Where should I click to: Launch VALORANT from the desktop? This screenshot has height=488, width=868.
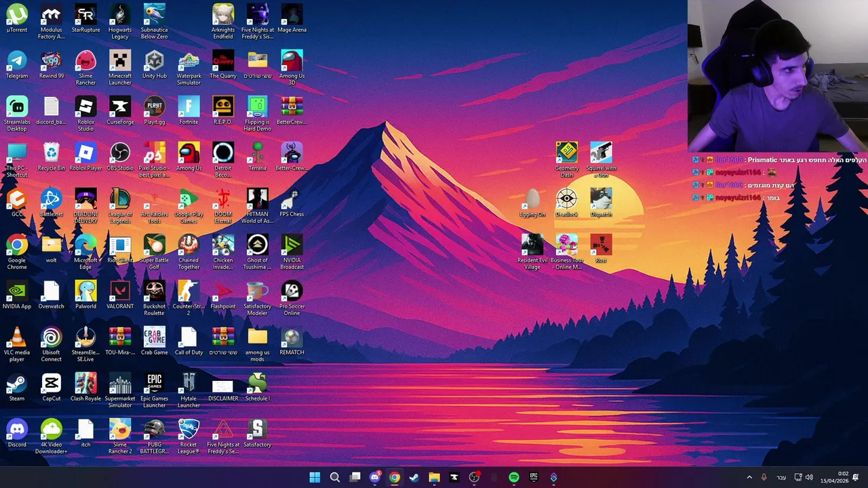(x=120, y=296)
